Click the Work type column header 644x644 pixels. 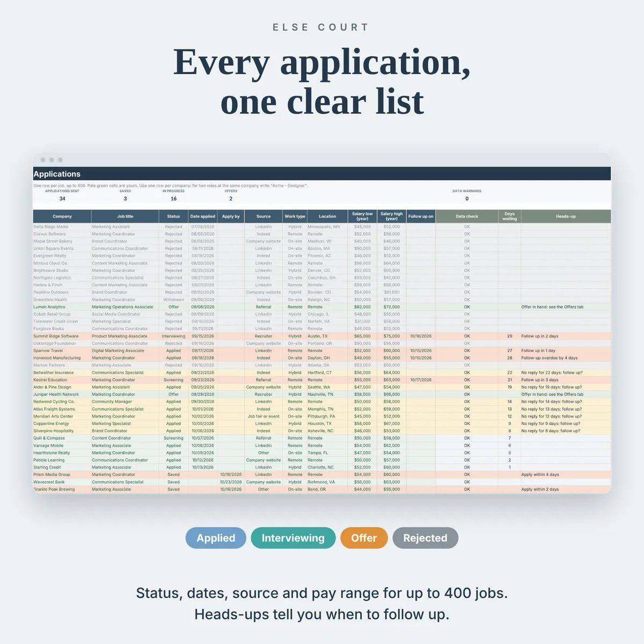coord(295,216)
